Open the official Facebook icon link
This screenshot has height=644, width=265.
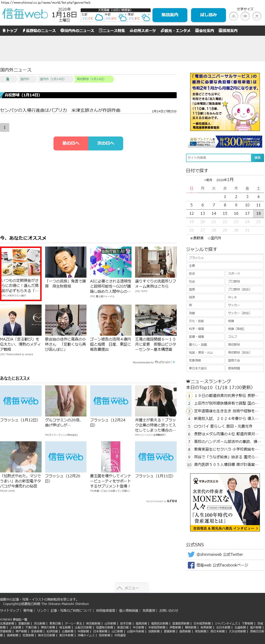191,565
